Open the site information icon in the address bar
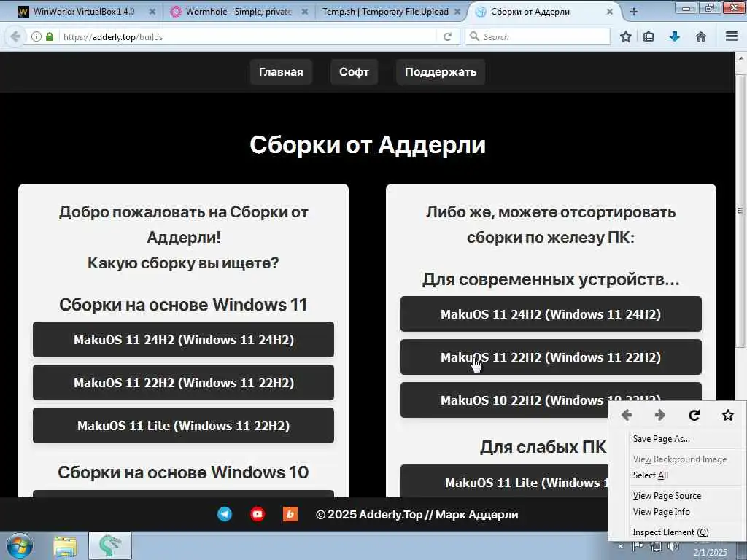Viewport: 747px width, 560px height. tap(36, 36)
